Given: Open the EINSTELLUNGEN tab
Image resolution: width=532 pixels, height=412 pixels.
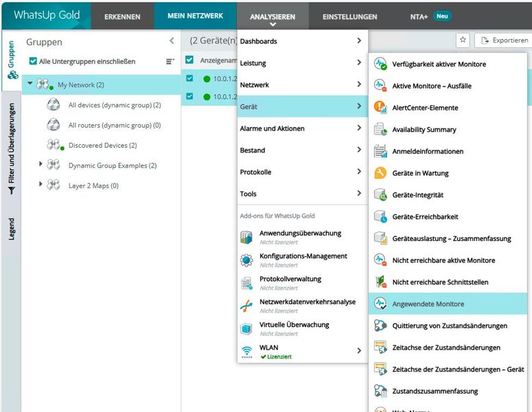Looking at the screenshot, I should tap(350, 16).
